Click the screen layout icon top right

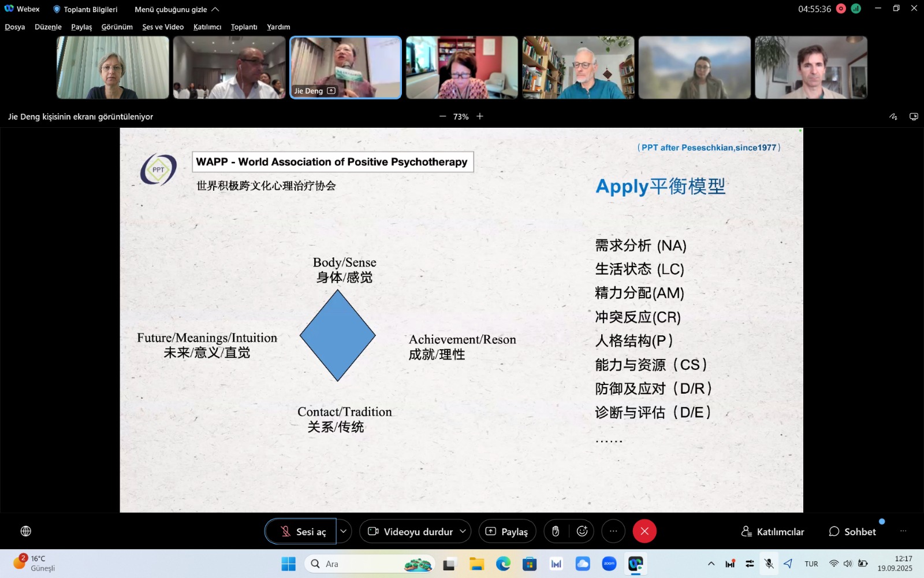(914, 117)
